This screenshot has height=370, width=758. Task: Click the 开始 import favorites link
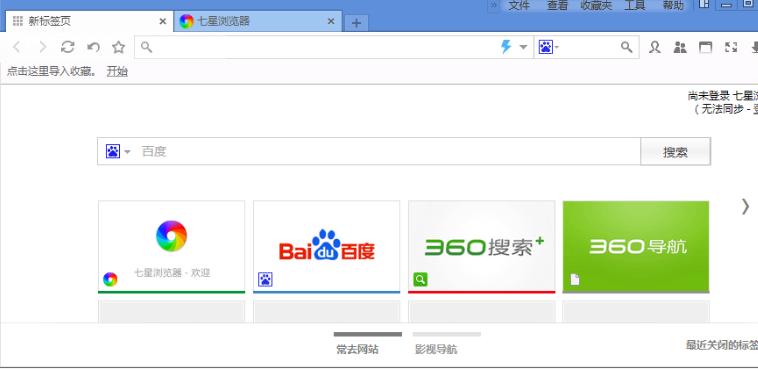click(x=117, y=72)
